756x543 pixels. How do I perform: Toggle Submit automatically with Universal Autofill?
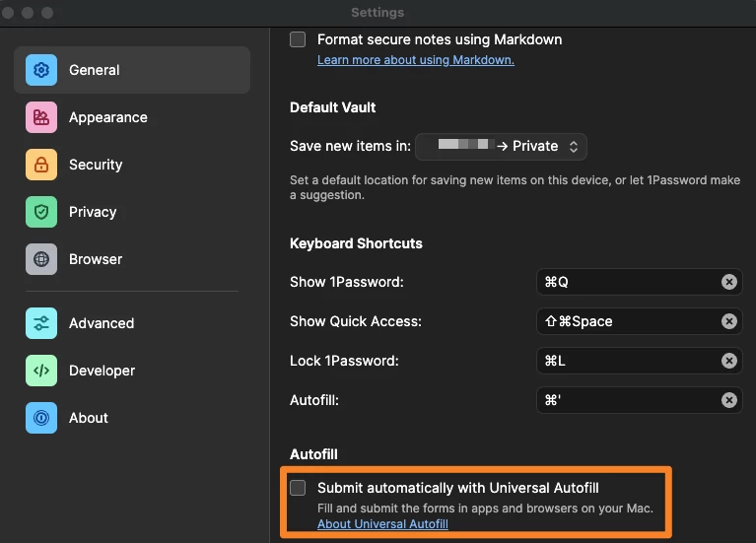(298, 488)
